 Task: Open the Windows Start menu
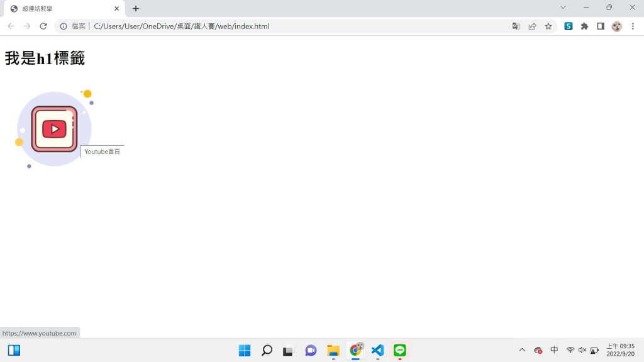(x=245, y=350)
